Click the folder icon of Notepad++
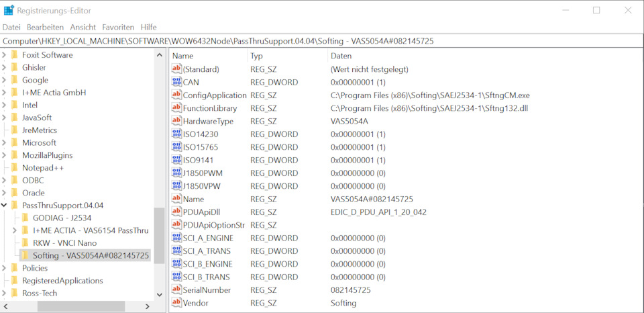 [x=14, y=167]
